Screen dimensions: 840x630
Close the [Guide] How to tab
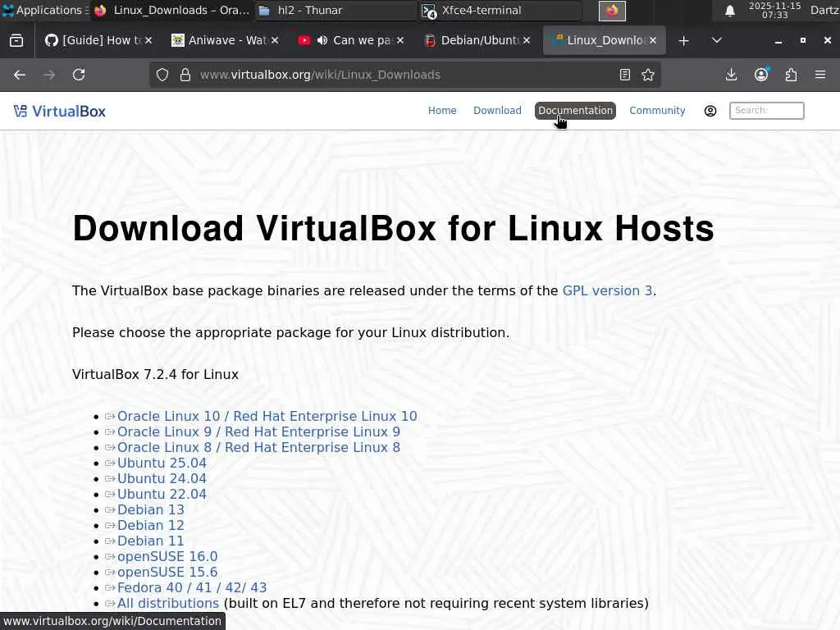point(148,41)
